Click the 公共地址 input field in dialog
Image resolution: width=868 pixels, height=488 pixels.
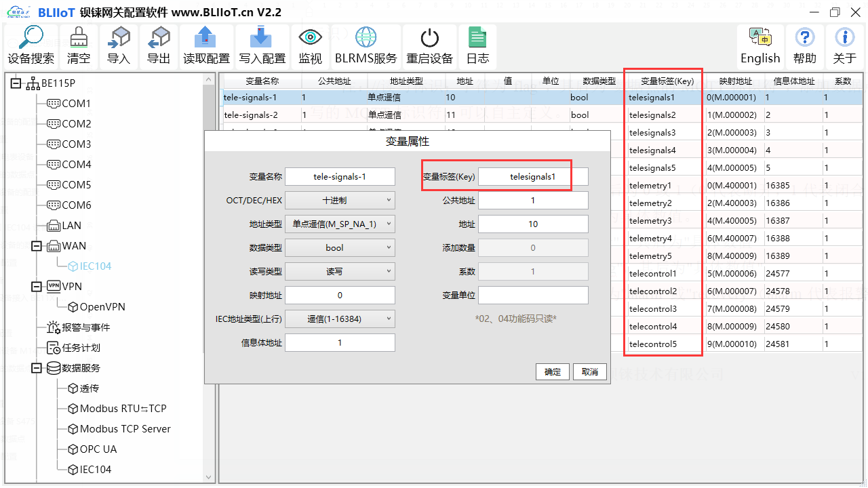click(533, 201)
